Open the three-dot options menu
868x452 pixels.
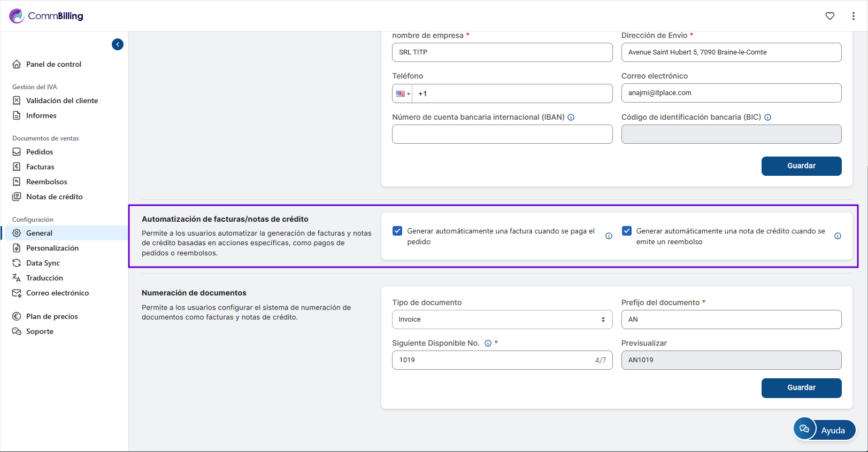pyautogui.click(x=853, y=16)
